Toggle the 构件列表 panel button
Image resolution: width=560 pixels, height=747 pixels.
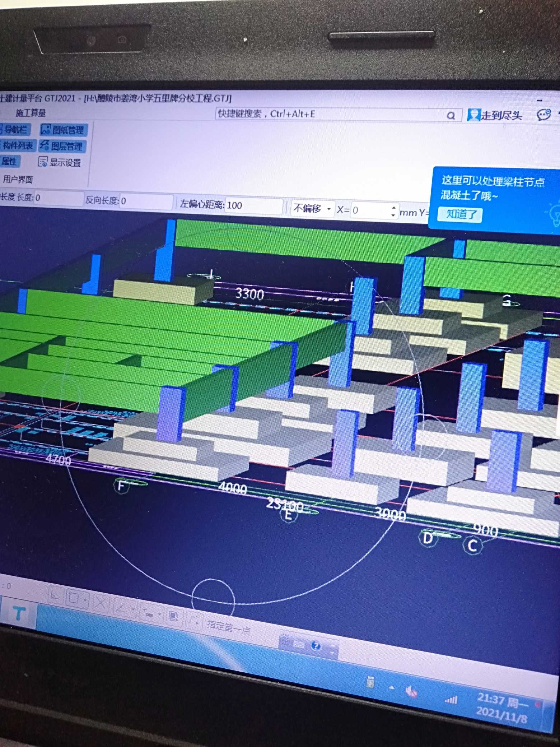pyautogui.click(x=17, y=145)
